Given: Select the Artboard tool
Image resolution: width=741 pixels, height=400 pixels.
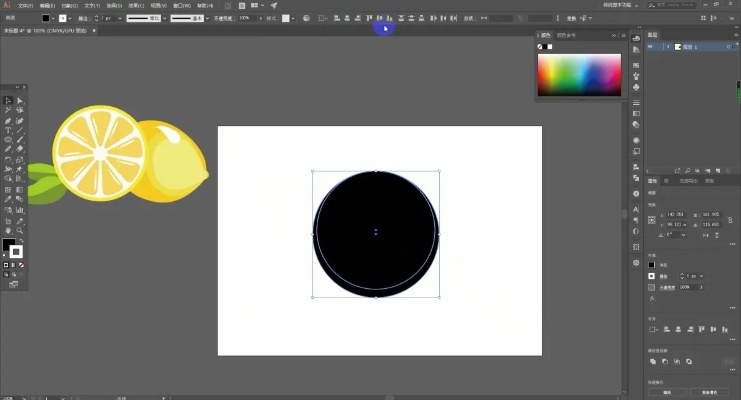Looking at the screenshot, I should pyautogui.click(x=8, y=221).
